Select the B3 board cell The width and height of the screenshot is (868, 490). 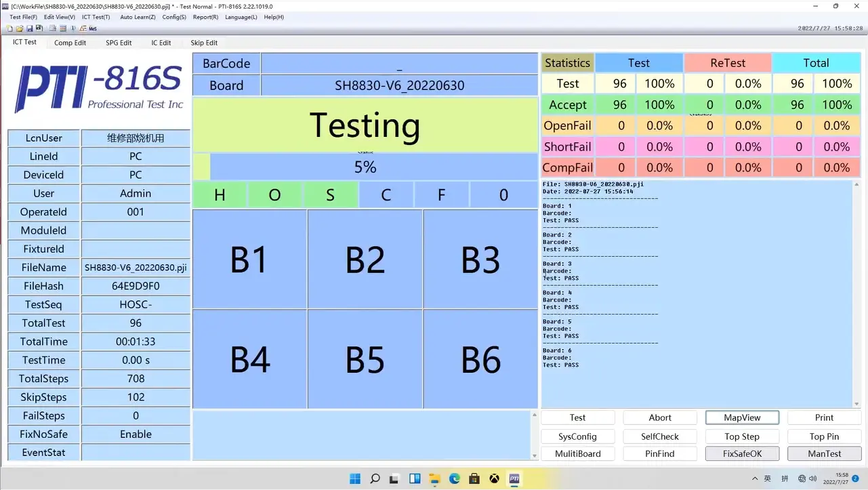point(480,260)
